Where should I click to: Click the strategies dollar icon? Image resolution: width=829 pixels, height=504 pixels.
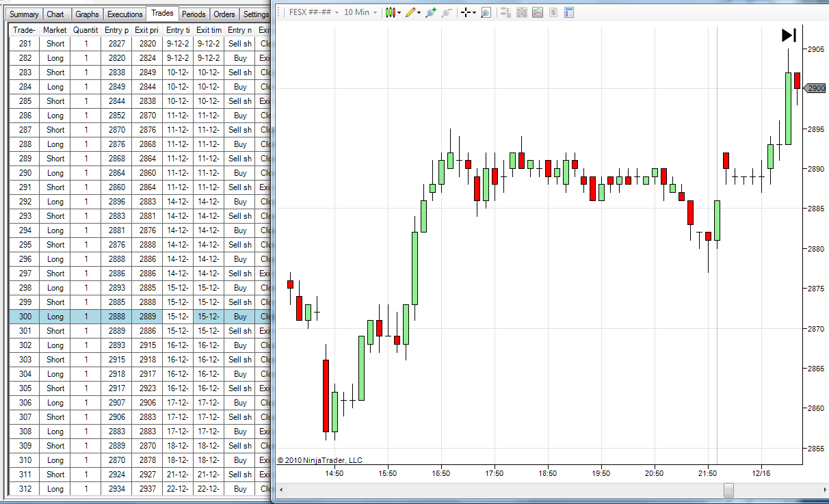(553, 12)
